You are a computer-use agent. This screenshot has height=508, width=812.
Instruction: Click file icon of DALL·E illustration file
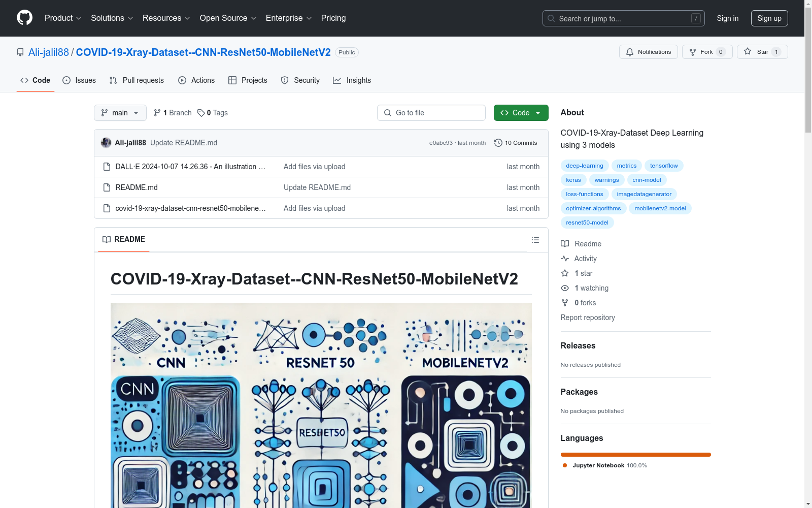click(x=107, y=167)
